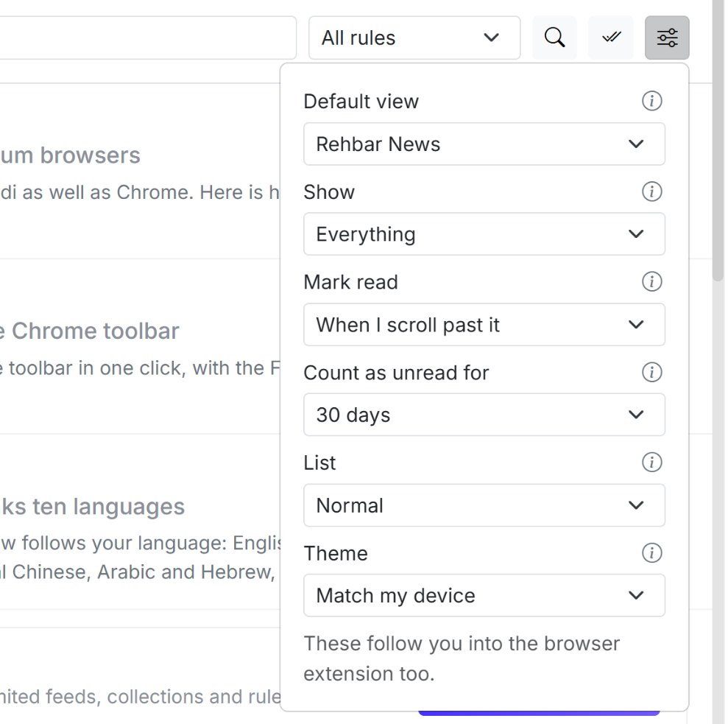728x724 pixels.
Task: Click the Count as unread for label
Action: [396, 373]
